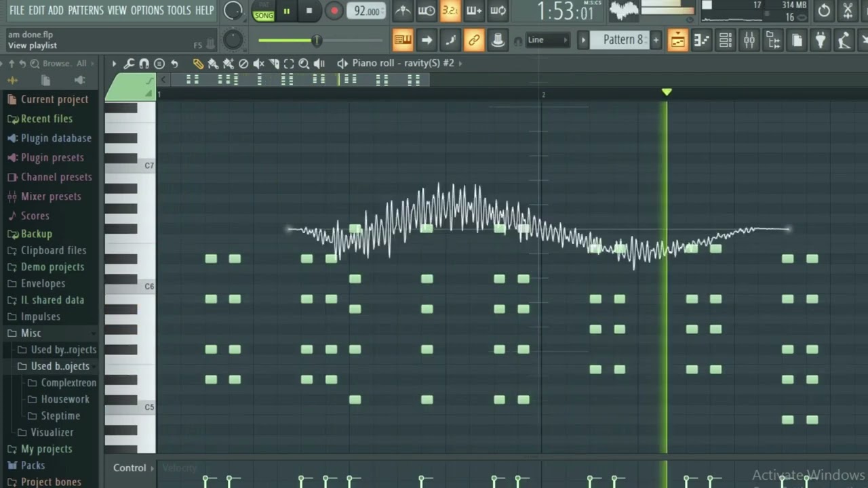The width and height of the screenshot is (868, 488).
Task: Select the Mute tool in piano roll toolbar
Action: click(258, 64)
